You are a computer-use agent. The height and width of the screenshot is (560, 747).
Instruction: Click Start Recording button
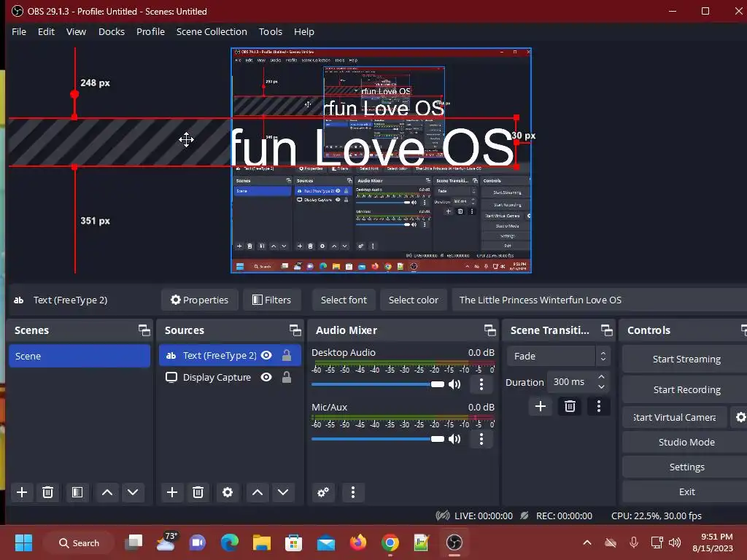coord(686,389)
